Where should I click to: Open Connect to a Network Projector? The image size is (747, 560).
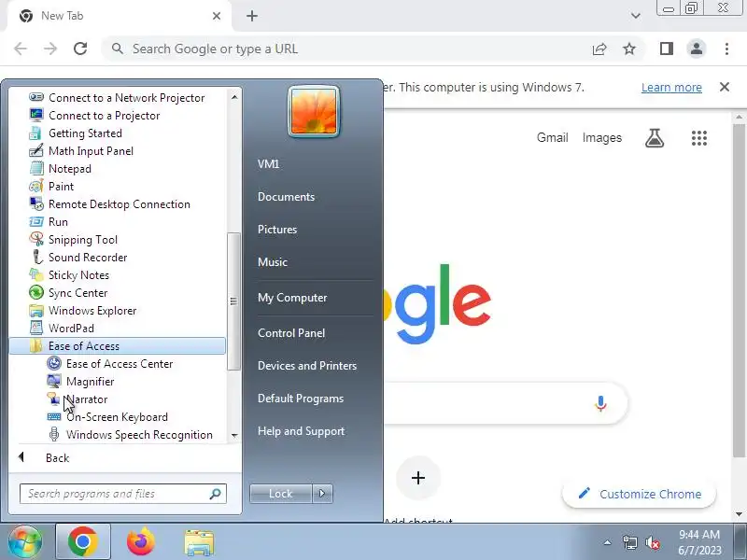tap(118, 98)
